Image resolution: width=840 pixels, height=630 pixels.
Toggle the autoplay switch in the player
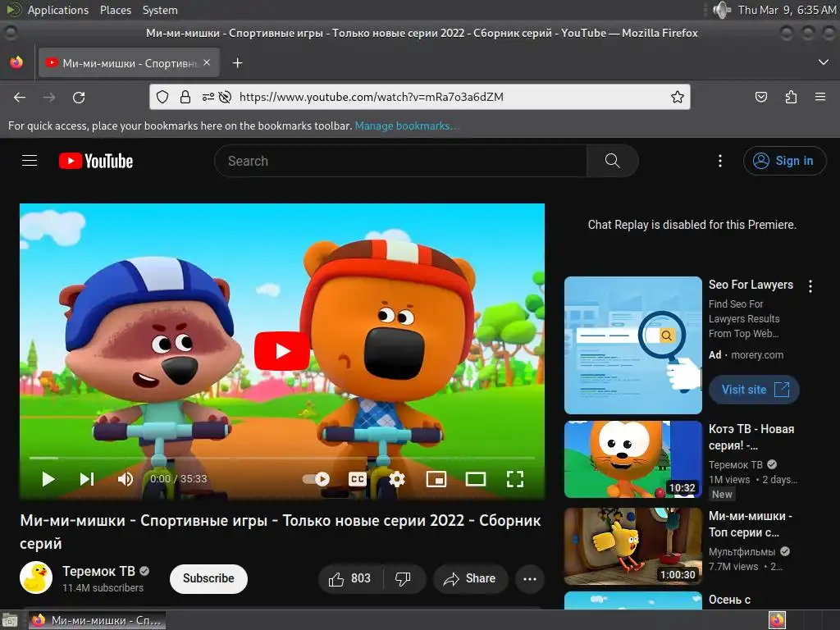pos(316,479)
